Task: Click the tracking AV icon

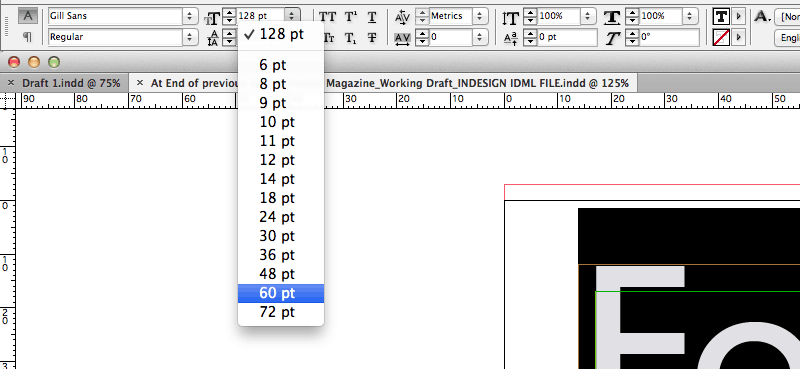Action: pos(403,38)
